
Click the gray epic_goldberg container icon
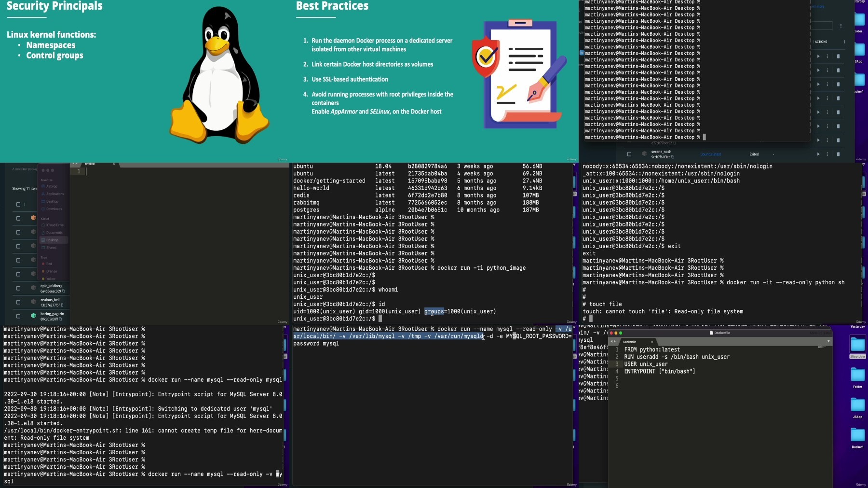33,288
